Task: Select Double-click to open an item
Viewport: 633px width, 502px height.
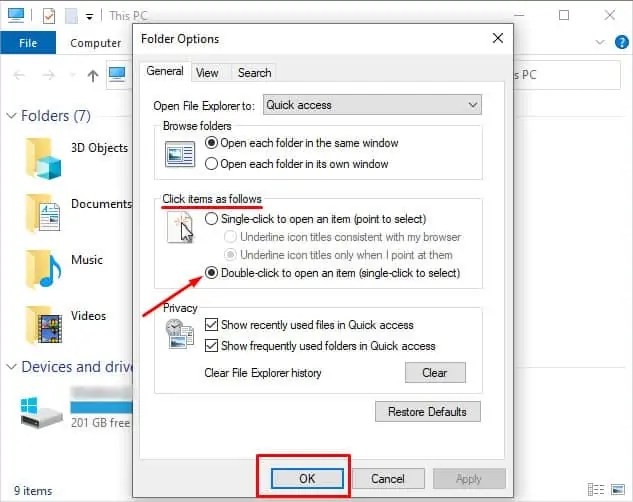Action: pos(333,273)
